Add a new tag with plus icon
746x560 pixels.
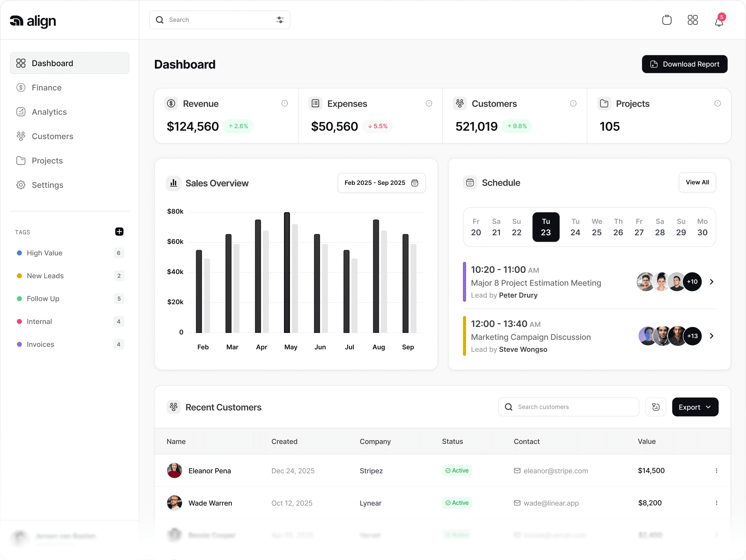pyautogui.click(x=119, y=232)
